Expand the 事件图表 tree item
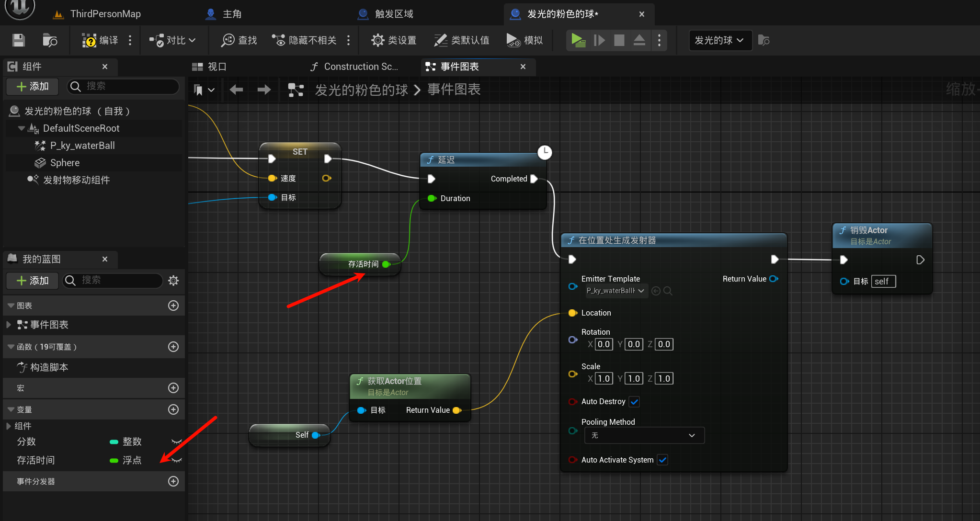Viewport: 980px width, 521px height. 9,325
